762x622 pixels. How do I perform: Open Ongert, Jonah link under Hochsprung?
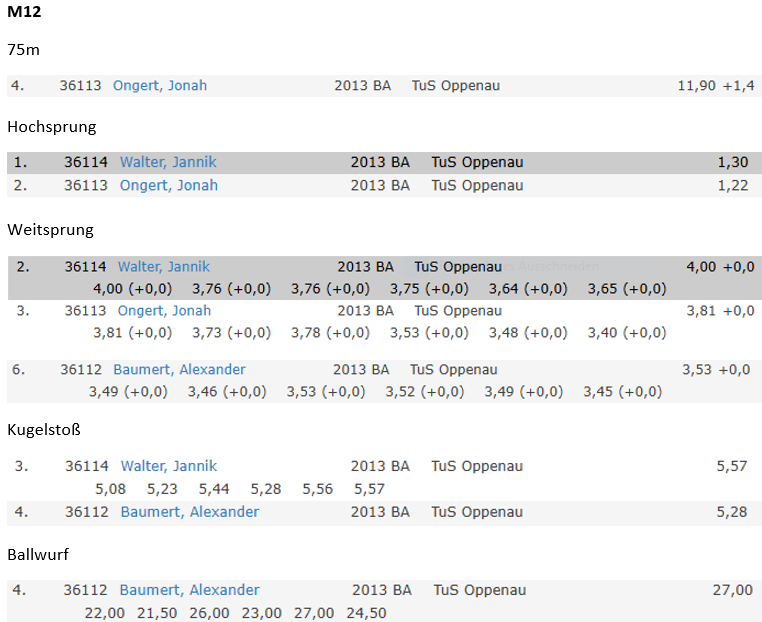coord(169,186)
